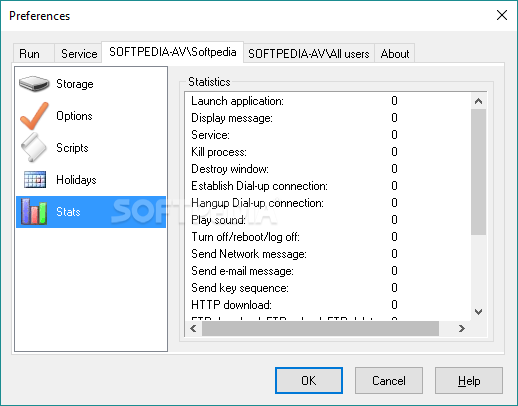This screenshot has width=518, height=406.
Task: Select 'Turn off/reboot/log off:' row
Action: [x=328, y=237]
